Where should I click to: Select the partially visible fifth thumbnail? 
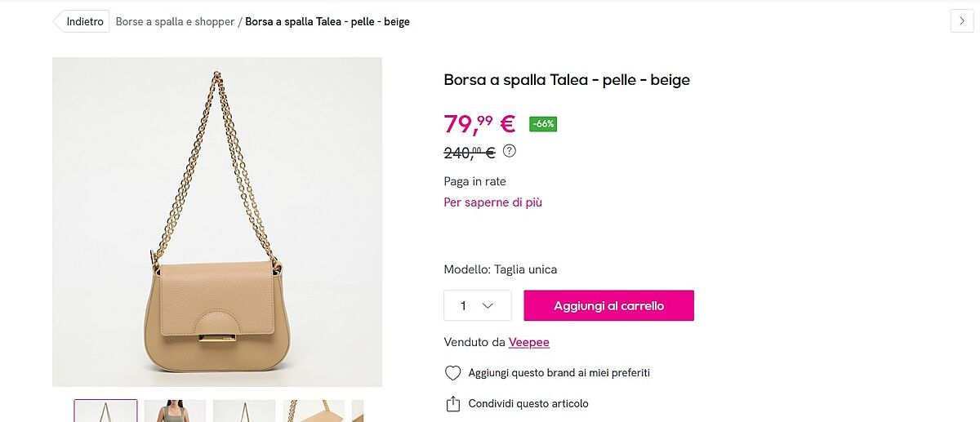coord(357,411)
